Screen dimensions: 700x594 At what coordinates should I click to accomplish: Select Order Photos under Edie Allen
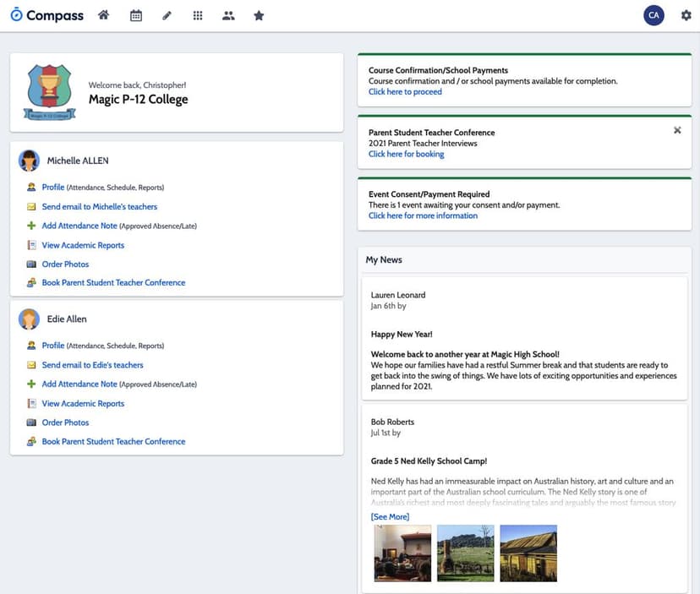[65, 422]
